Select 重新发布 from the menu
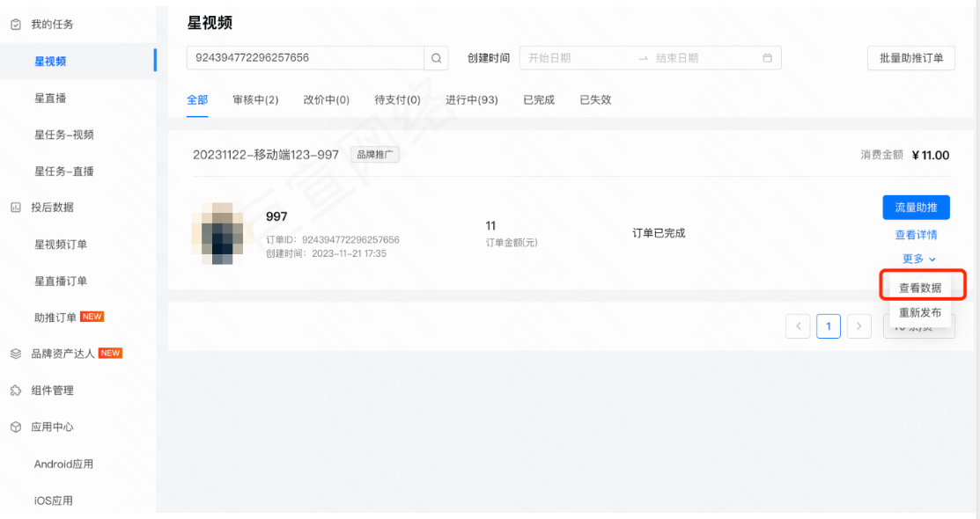Image resolution: width=980 pixels, height=519 pixels. [920, 312]
